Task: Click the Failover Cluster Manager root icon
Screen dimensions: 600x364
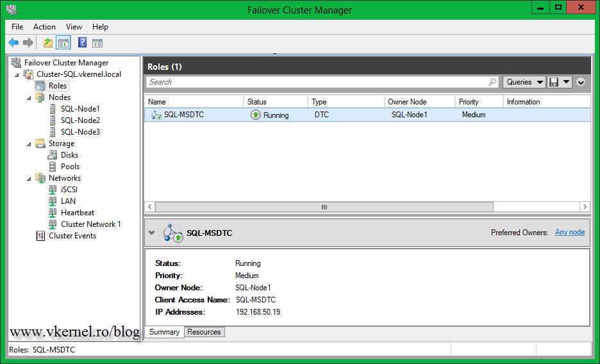Action: (x=16, y=62)
